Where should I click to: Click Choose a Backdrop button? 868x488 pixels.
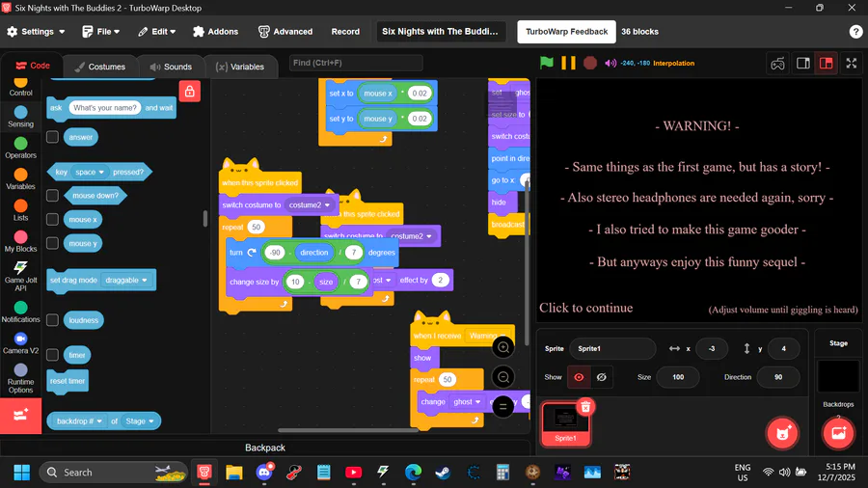(x=838, y=433)
